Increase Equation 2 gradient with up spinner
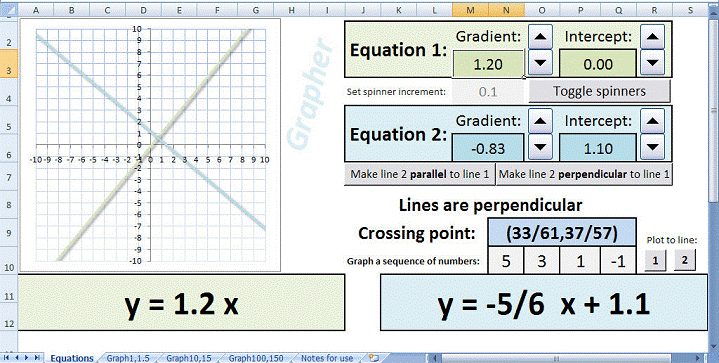719x363 pixels. (540, 121)
